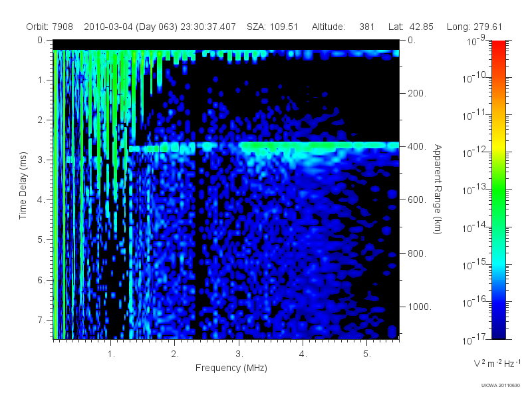
Task: Click the Apparent Range (km) axis label
Action: [x=438, y=189]
